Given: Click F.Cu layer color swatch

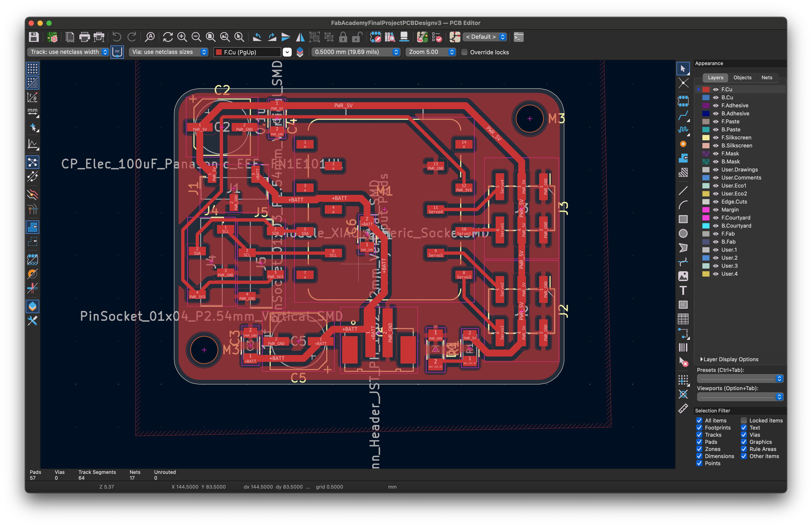Looking at the screenshot, I should 706,90.
